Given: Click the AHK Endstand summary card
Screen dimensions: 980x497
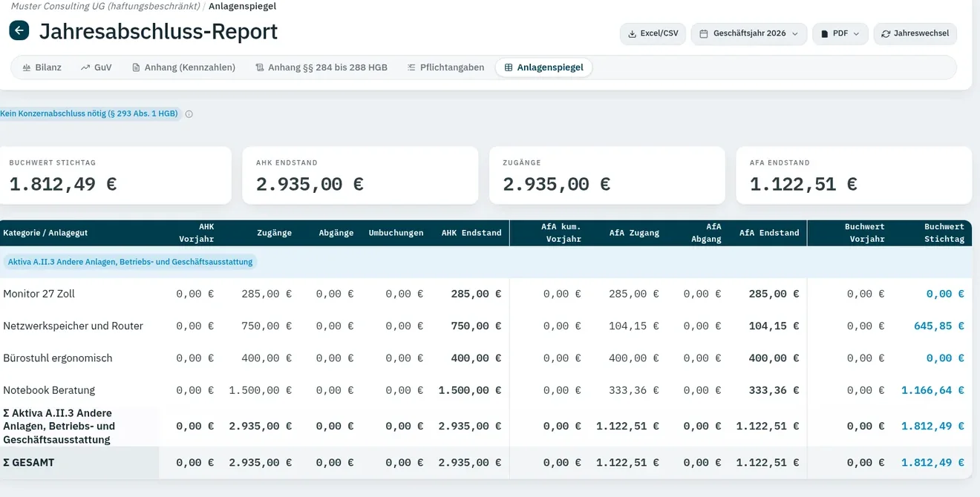Looking at the screenshot, I should [360, 175].
